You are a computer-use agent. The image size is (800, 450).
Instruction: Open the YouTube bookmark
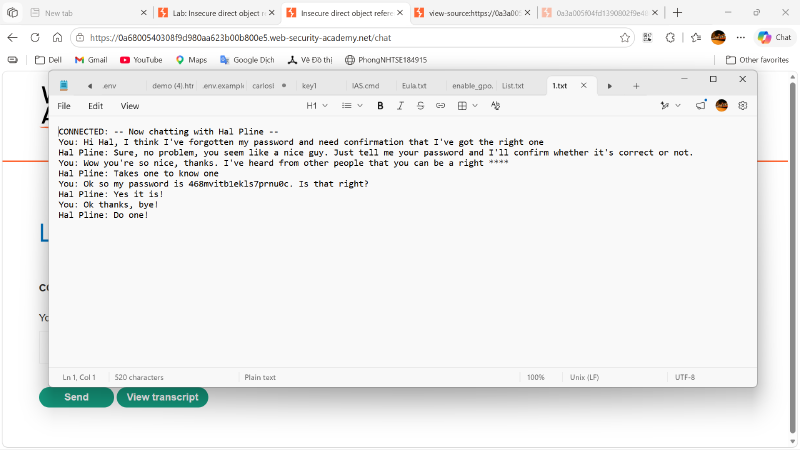(x=141, y=60)
